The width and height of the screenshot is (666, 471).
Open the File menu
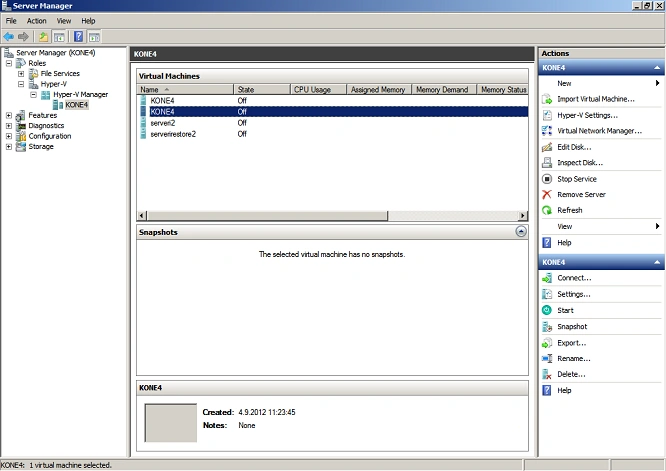point(11,21)
